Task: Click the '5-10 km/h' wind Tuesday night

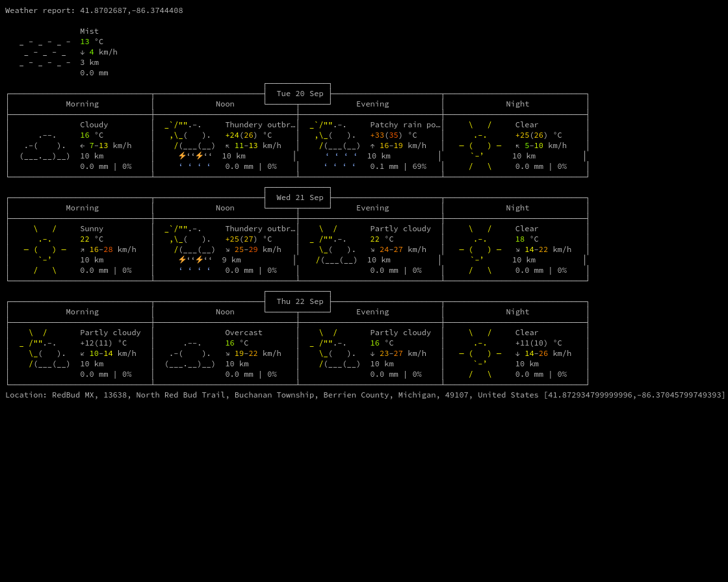Action: pos(541,145)
